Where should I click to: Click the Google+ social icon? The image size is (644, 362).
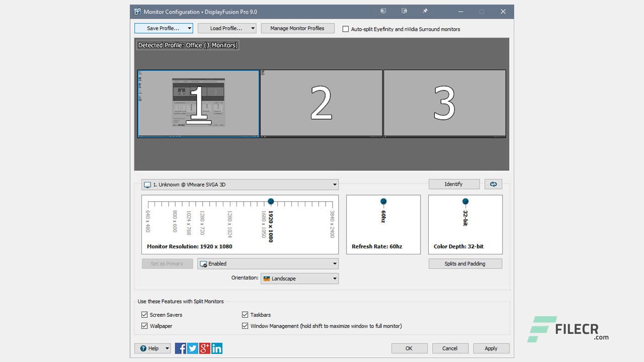point(204,348)
